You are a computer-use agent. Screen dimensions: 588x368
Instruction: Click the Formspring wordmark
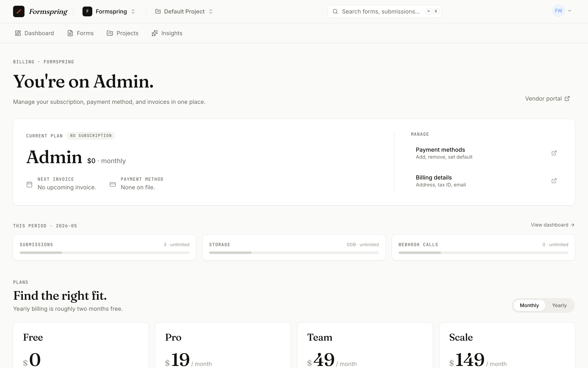point(48,11)
